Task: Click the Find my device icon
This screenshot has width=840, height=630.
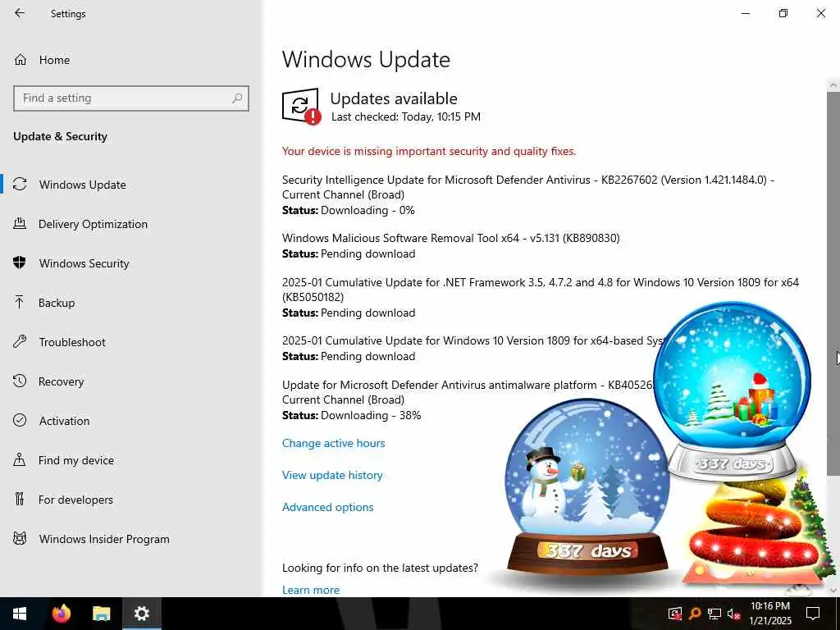Action: pos(20,459)
